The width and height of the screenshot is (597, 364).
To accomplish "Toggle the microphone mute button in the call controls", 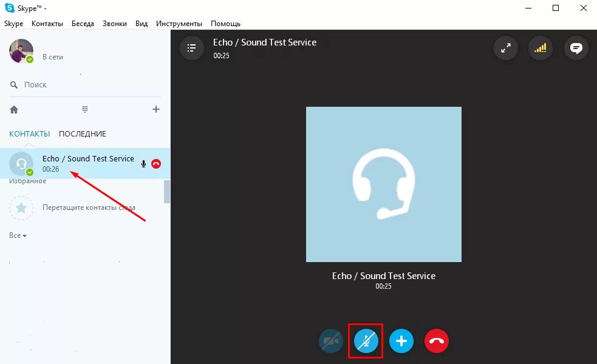I will pos(366,341).
